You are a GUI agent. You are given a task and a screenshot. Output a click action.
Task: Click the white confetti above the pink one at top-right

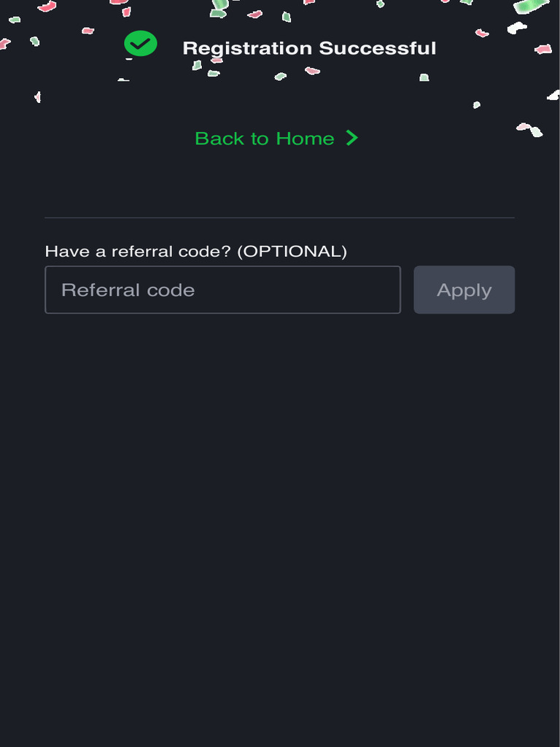517,28
